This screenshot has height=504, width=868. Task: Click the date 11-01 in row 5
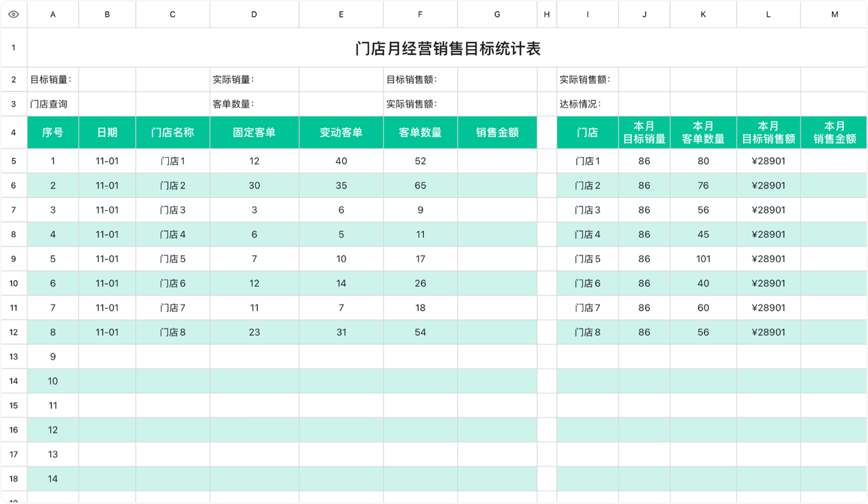pos(107,161)
